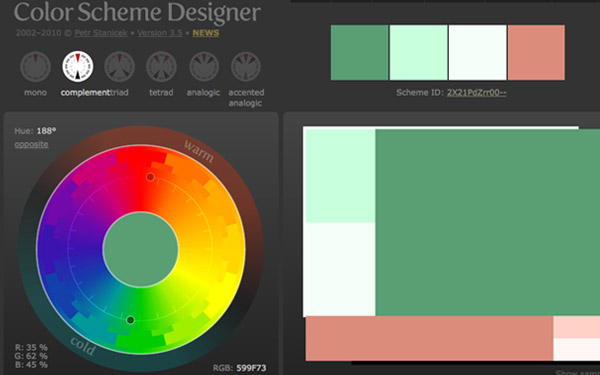Click the 'cold' label on the wheel ring
This screenshot has height=375, width=600.
click(83, 346)
